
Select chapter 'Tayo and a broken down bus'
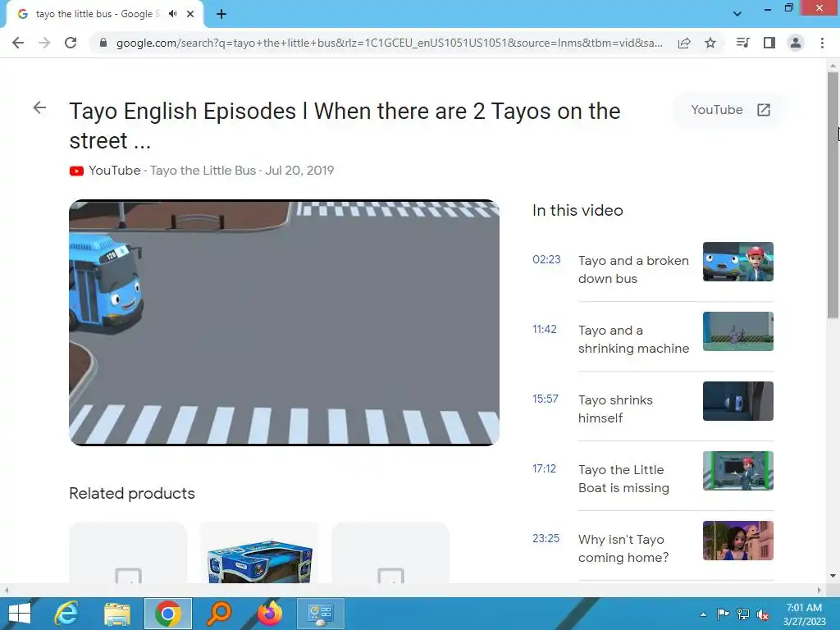pos(633,269)
